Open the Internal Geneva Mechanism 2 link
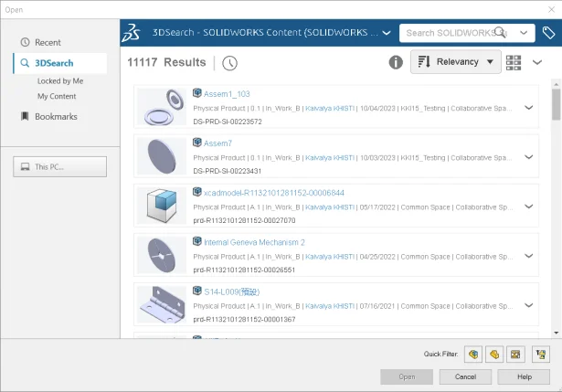The image size is (562, 392). click(x=254, y=242)
